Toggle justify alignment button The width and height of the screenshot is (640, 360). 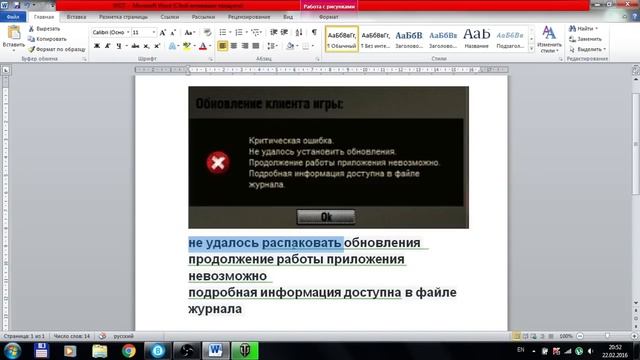point(256,46)
